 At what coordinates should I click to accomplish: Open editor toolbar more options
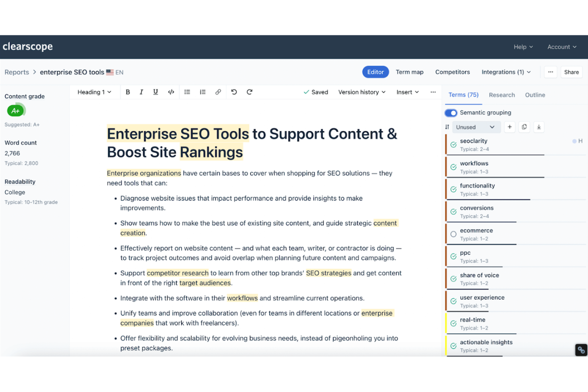[x=433, y=92]
